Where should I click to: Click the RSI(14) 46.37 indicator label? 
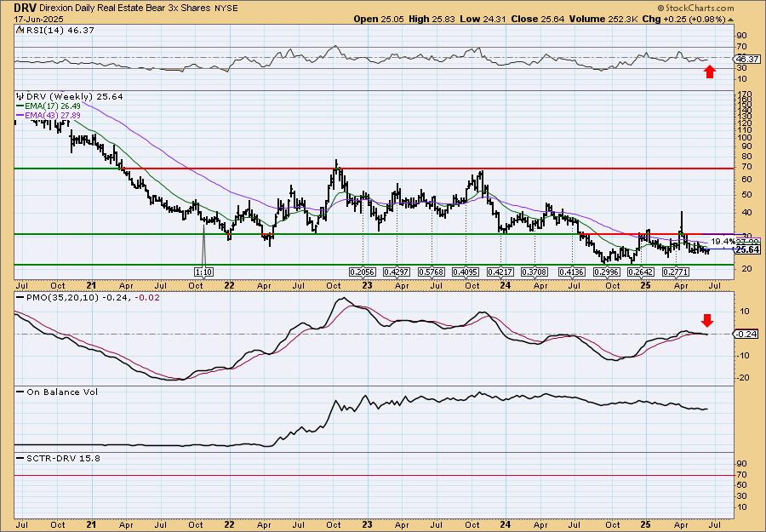60,30
